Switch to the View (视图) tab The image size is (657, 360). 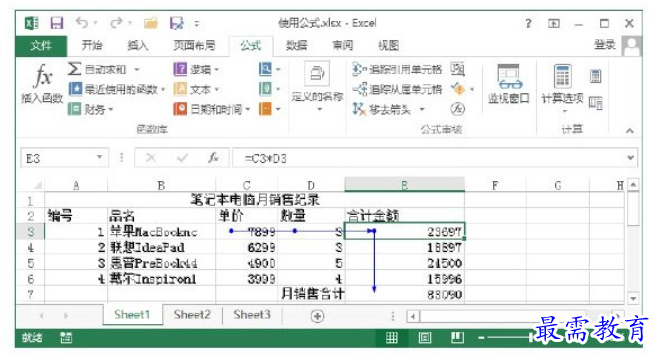388,45
